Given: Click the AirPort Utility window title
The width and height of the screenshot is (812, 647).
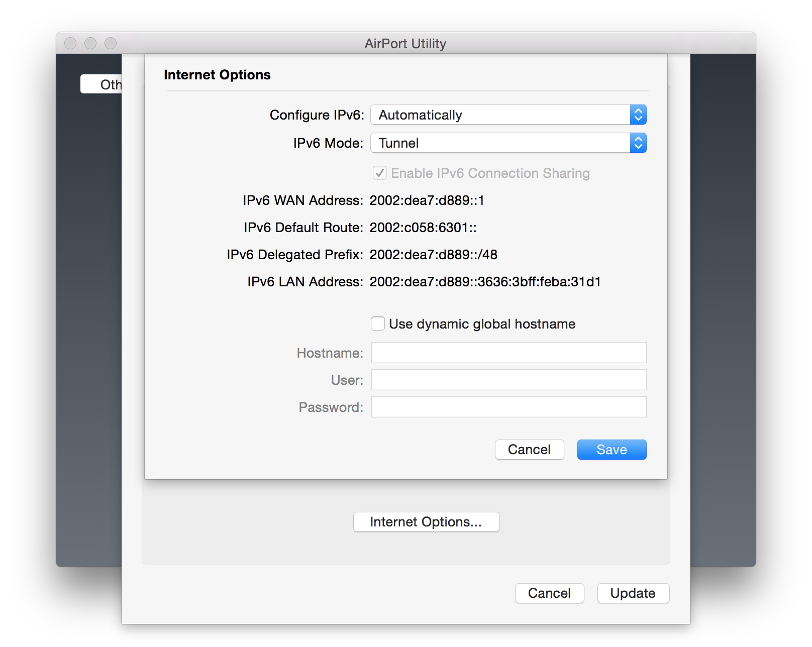Looking at the screenshot, I should [x=405, y=44].
